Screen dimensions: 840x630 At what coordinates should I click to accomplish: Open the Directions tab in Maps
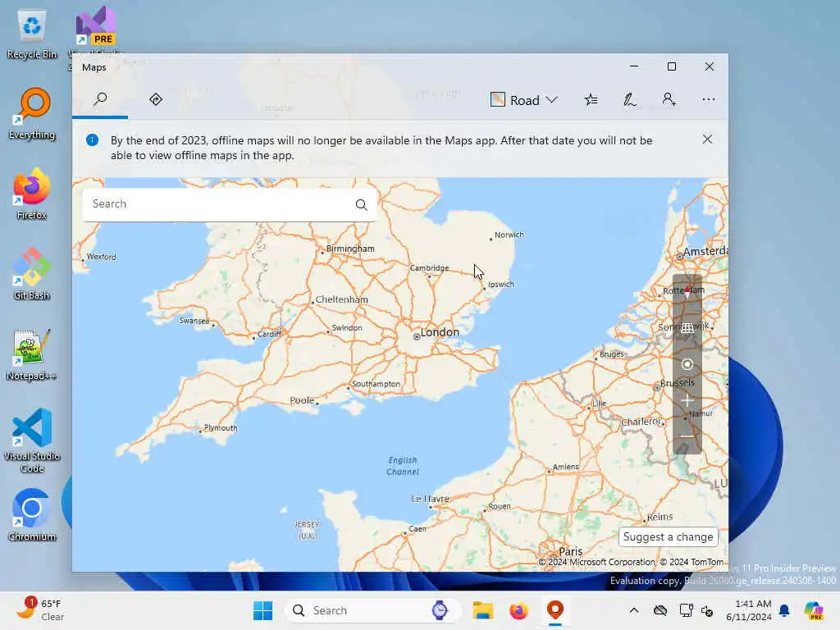[x=156, y=99]
